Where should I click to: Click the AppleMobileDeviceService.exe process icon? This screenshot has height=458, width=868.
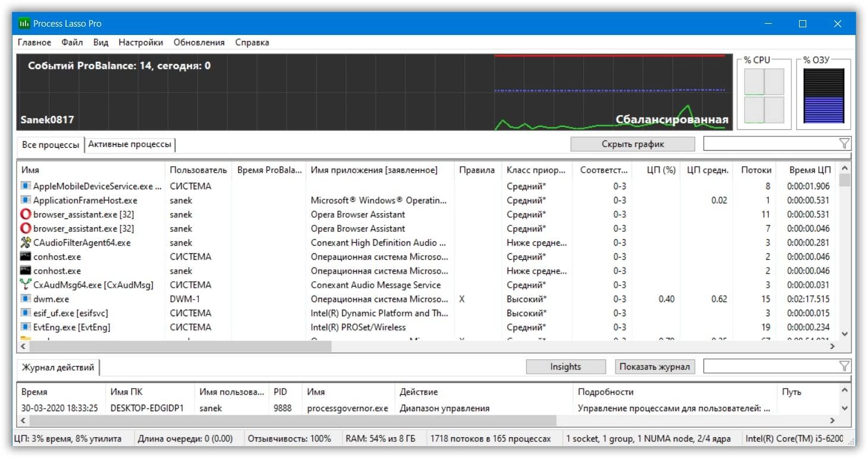click(x=26, y=186)
